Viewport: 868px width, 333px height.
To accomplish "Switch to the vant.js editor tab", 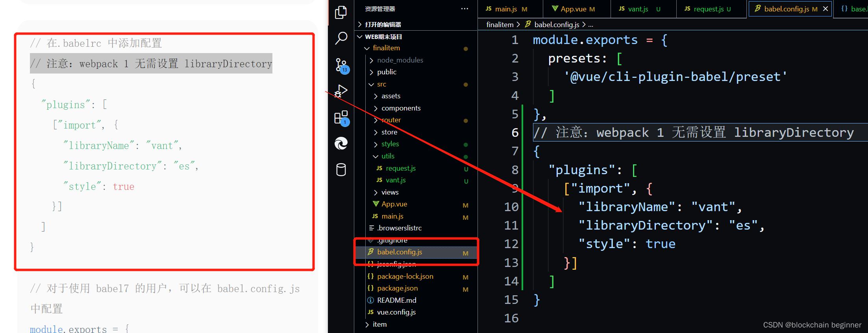I will [643, 9].
